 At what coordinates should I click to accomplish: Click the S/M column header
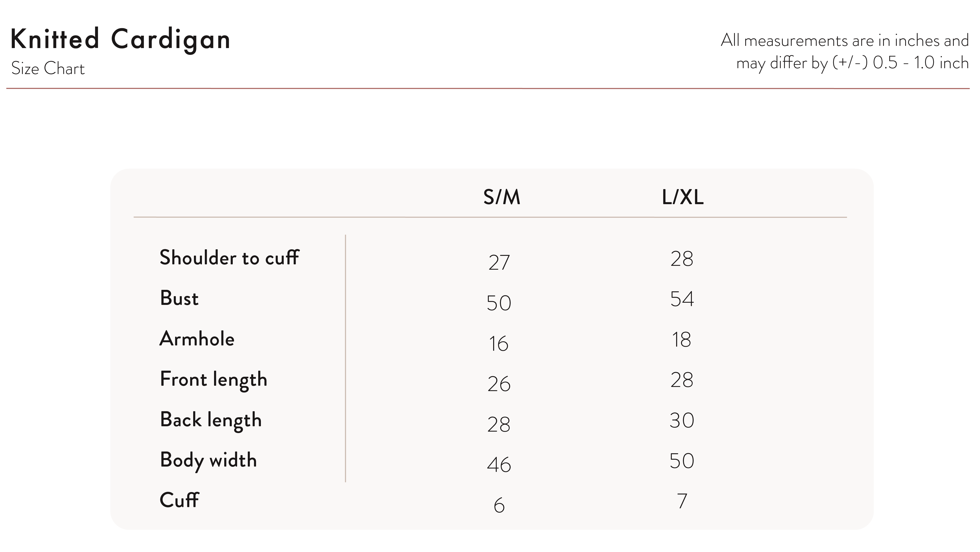click(x=501, y=197)
